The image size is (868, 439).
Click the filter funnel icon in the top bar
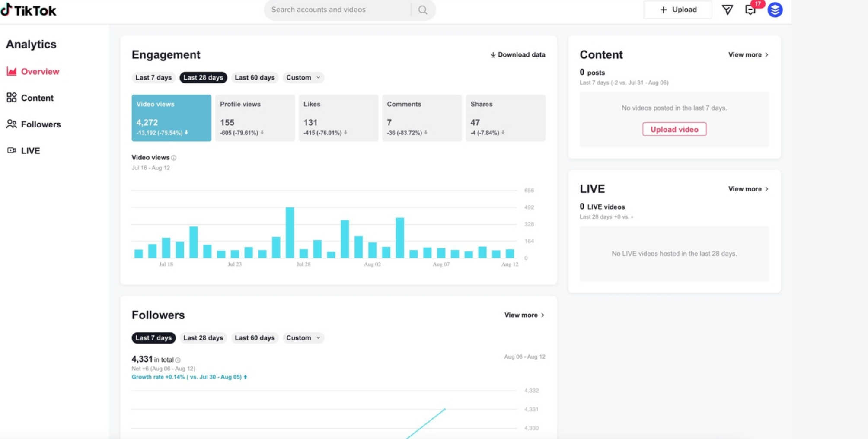[x=728, y=10]
